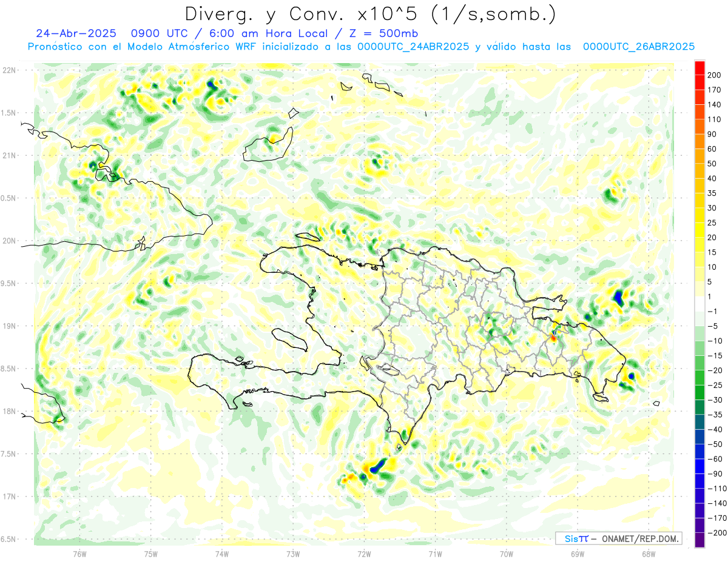Click the '76W' longitude label
The image size is (728, 562).
pyautogui.click(x=79, y=554)
